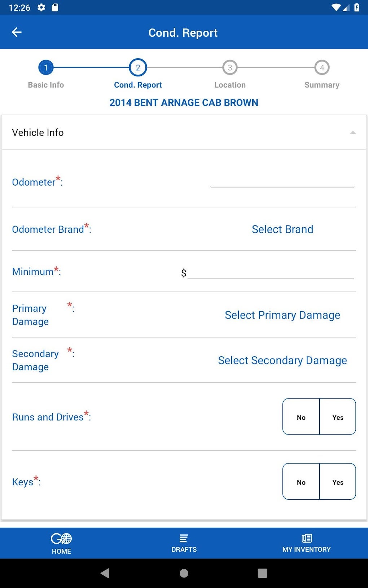Tap the back arrow in the header
Viewport: 368px width, 588px height.
click(17, 32)
